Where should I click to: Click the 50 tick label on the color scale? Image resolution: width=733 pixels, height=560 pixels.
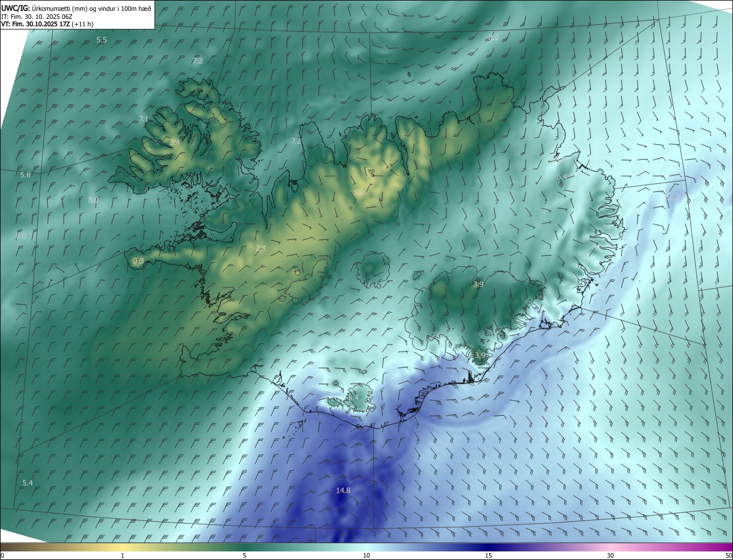click(728, 555)
